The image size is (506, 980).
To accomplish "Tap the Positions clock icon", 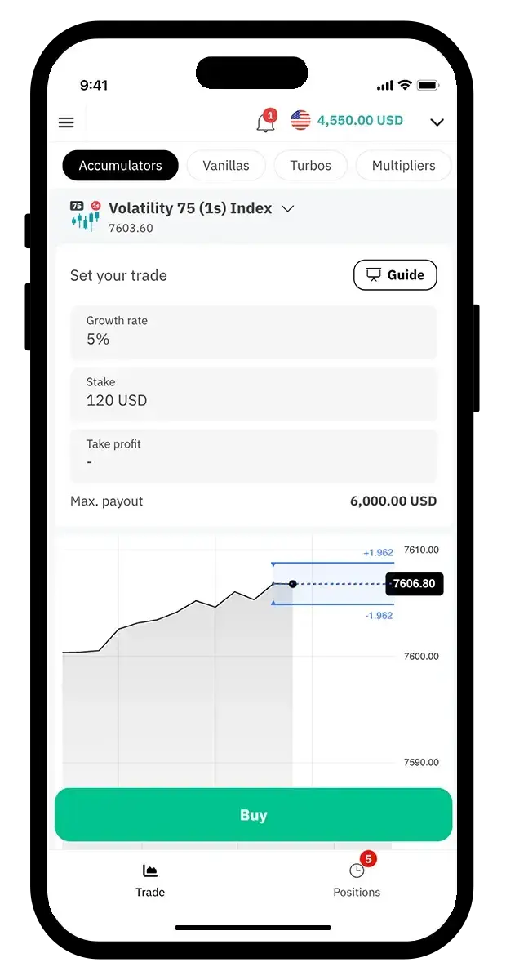I will coord(356,871).
